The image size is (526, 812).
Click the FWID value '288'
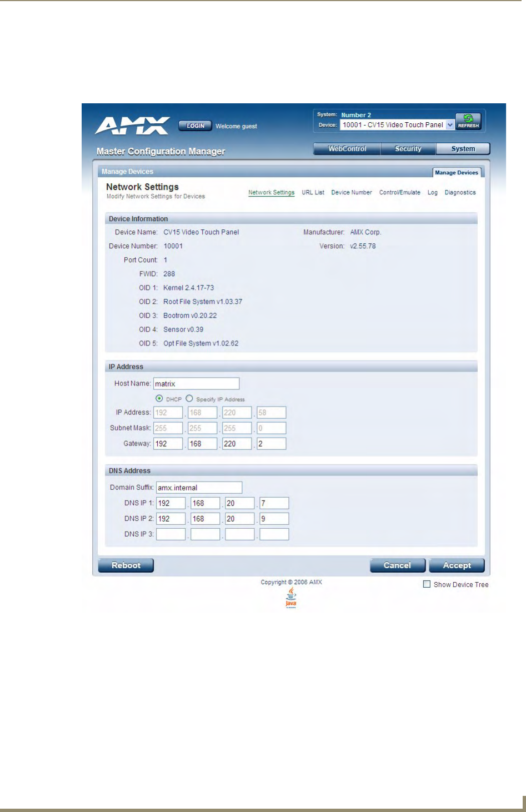[x=169, y=274]
